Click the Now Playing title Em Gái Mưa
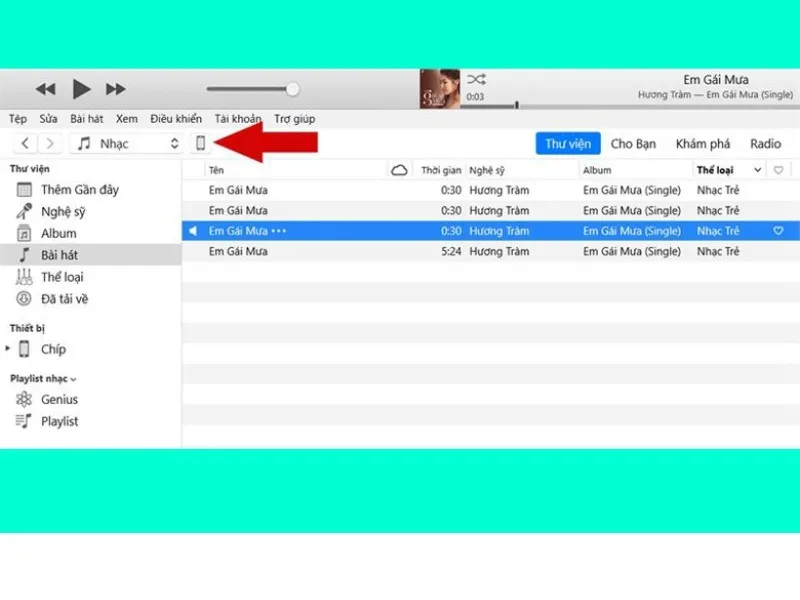 click(x=716, y=80)
